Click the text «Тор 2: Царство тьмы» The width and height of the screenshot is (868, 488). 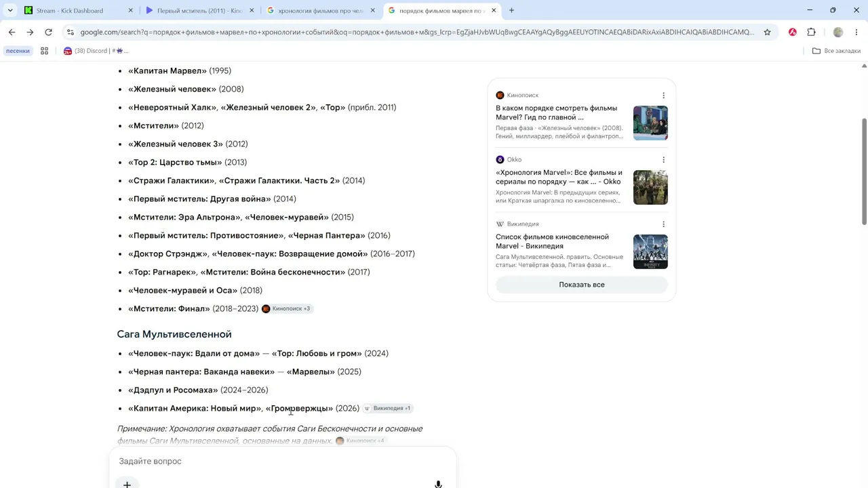coord(175,163)
